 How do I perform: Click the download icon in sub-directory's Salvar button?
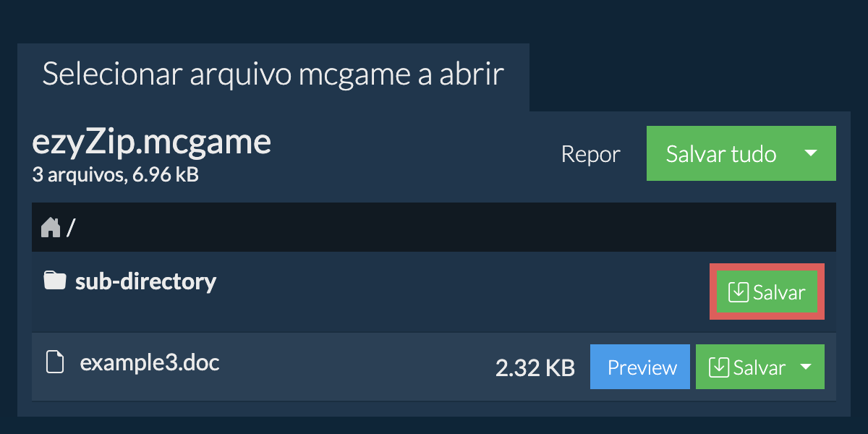[739, 292]
